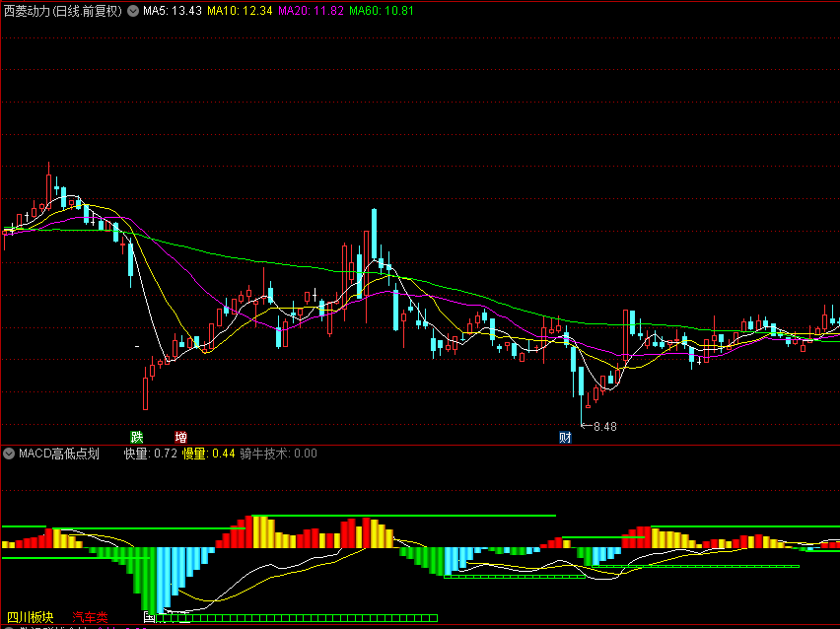Select the magenta MA20 moving average label

pos(312,11)
